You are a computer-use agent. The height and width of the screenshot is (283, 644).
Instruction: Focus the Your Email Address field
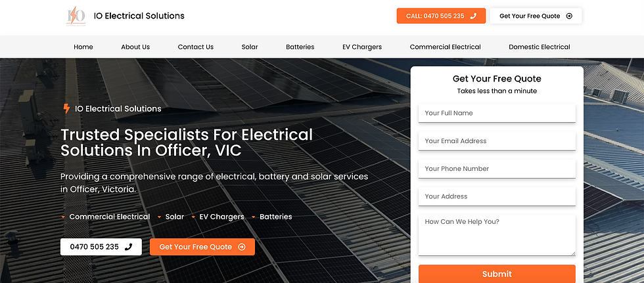(497, 141)
